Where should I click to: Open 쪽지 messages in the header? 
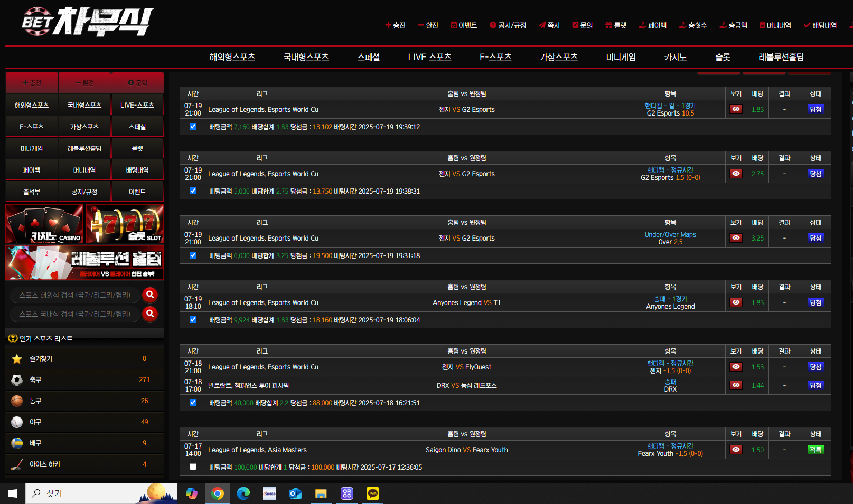[549, 25]
